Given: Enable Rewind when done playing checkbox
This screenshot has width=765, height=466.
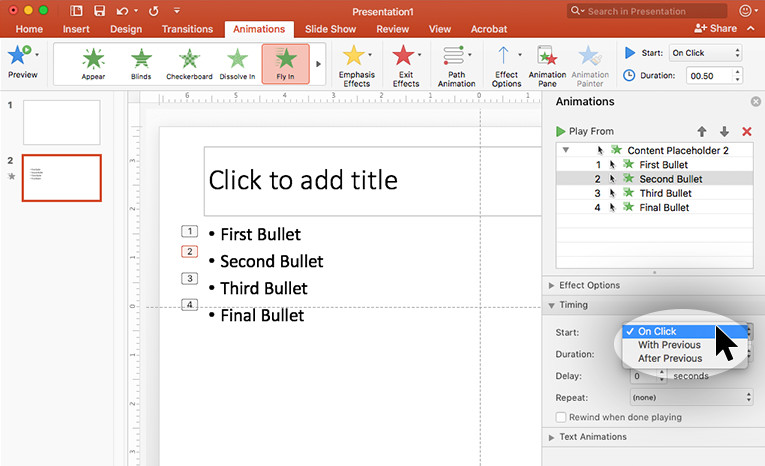Looking at the screenshot, I should 561,417.
